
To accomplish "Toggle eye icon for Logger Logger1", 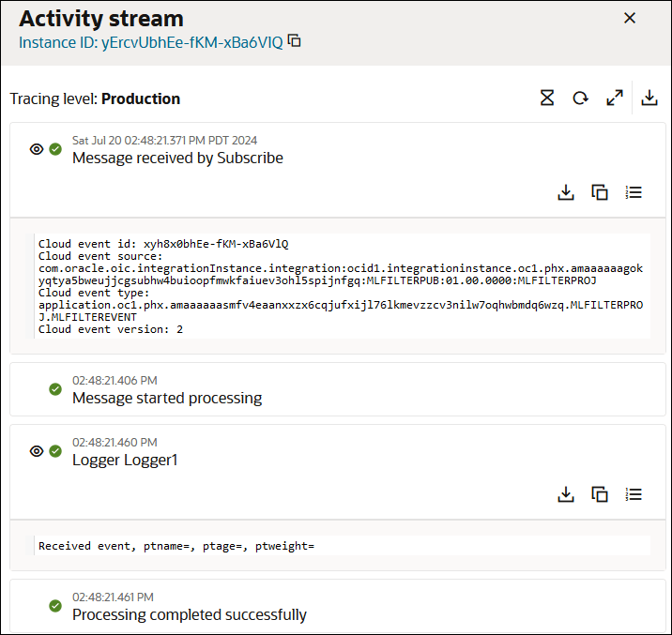I will pos(37,451).
